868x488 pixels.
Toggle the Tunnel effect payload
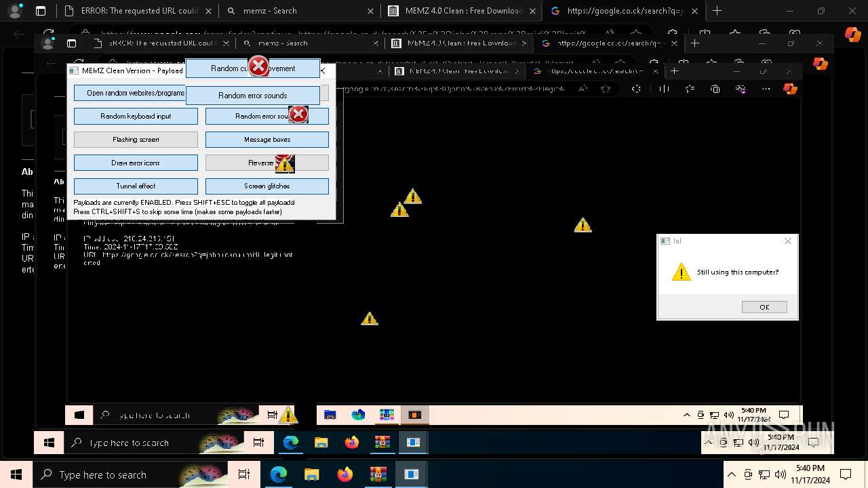tap(136, 186)
